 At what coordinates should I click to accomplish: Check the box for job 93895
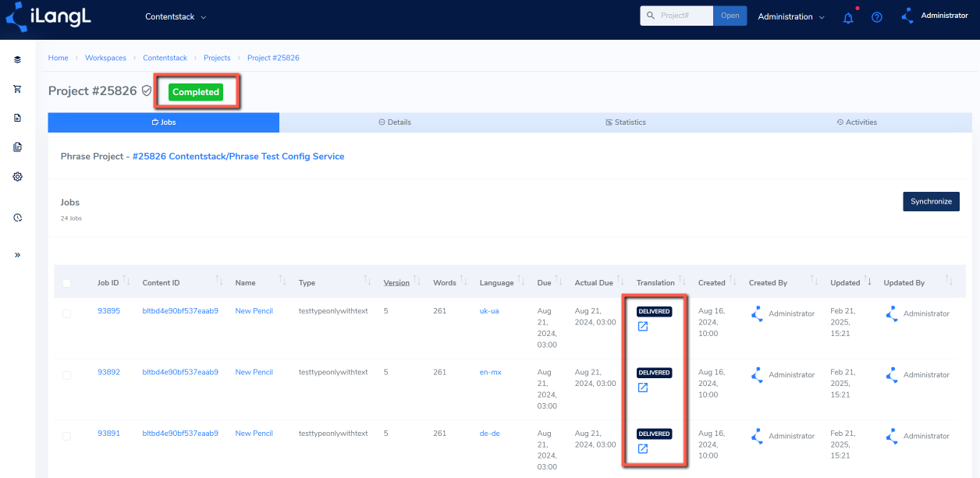[66, 313]
